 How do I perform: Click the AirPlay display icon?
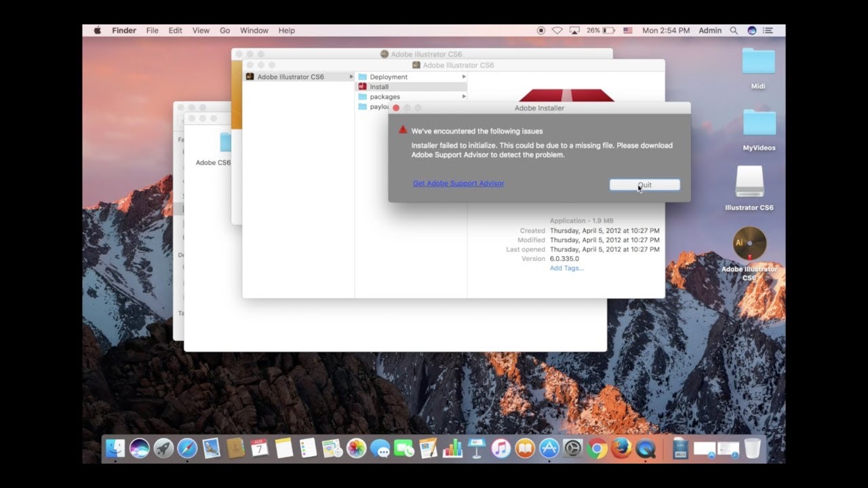pos(574,30)
